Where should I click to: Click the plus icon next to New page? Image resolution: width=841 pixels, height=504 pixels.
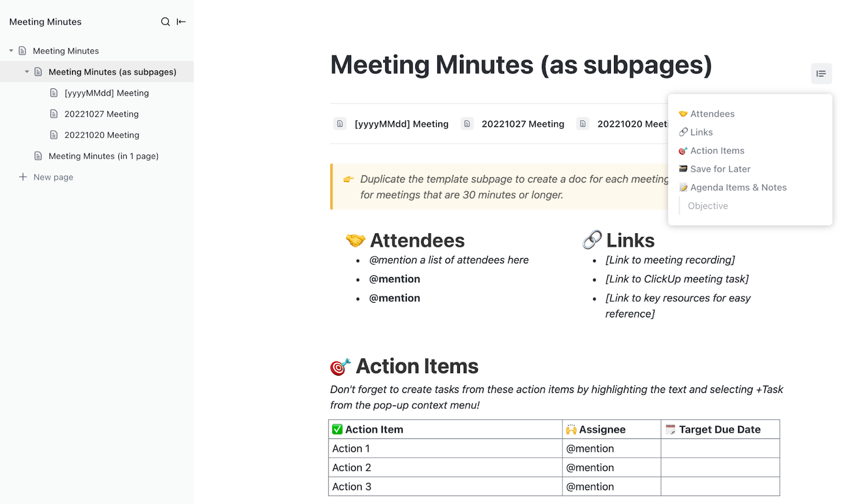23,177
